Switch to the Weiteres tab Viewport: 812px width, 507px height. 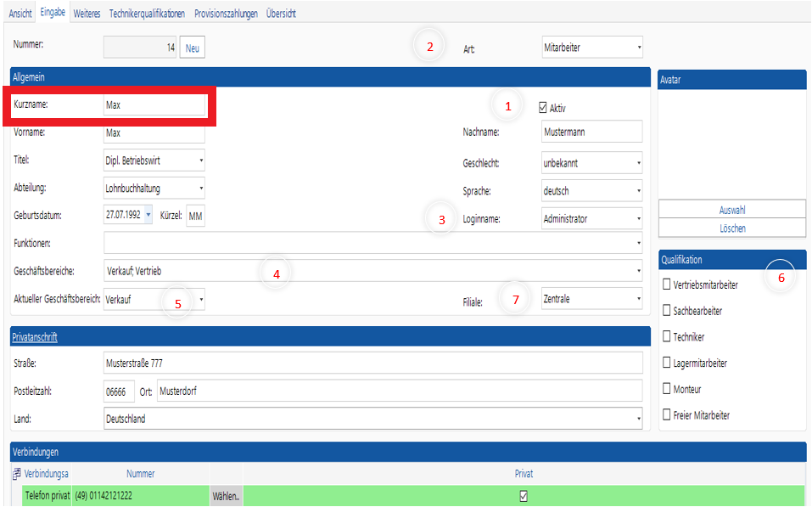pyautogui.click(x=87, y=14)
